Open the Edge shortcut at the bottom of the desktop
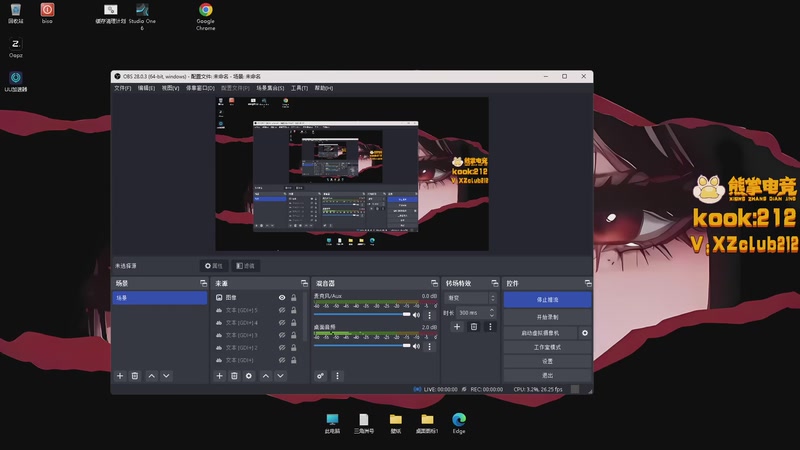Image resolution: width=800 pixels, height=450 pixels. (459, 423)
